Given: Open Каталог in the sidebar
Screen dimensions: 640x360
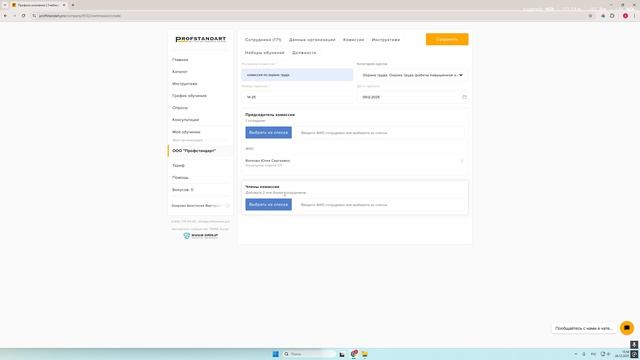Looking at the screenshot, I should pyautogui.click(x=180, y=72).
